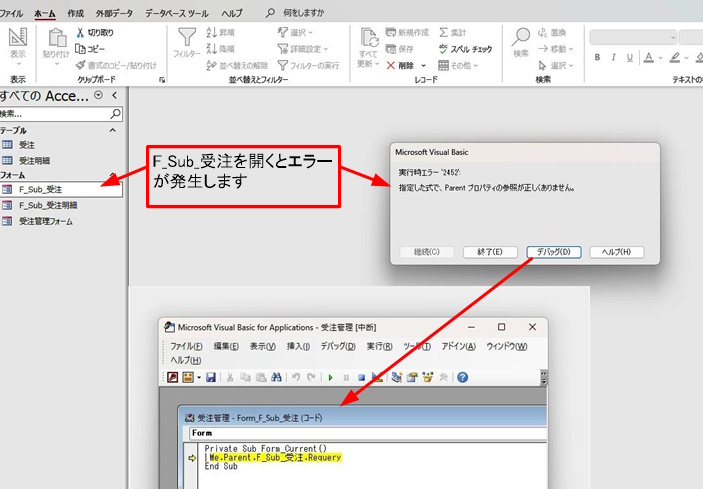Sort descending with 降順 button
Viewport: 703px width, 489px height.
point(220,48)
